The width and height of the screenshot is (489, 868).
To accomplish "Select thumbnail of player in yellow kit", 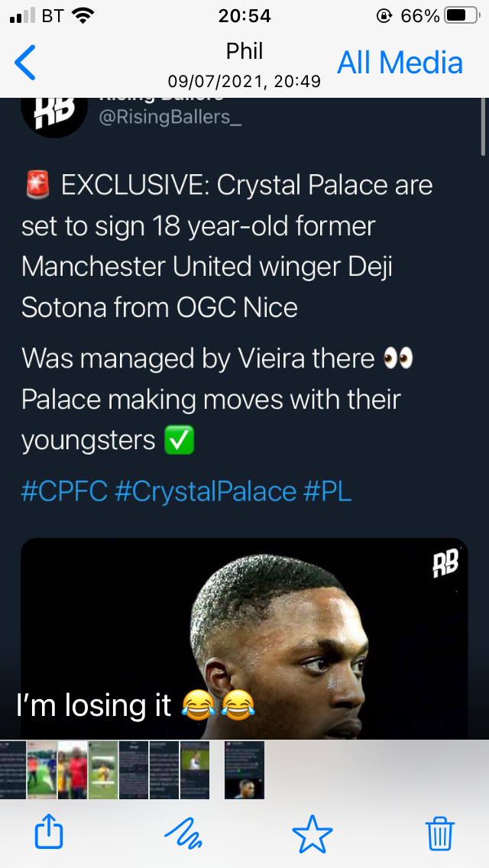I will pyautogui.click(x=103, y=769).
